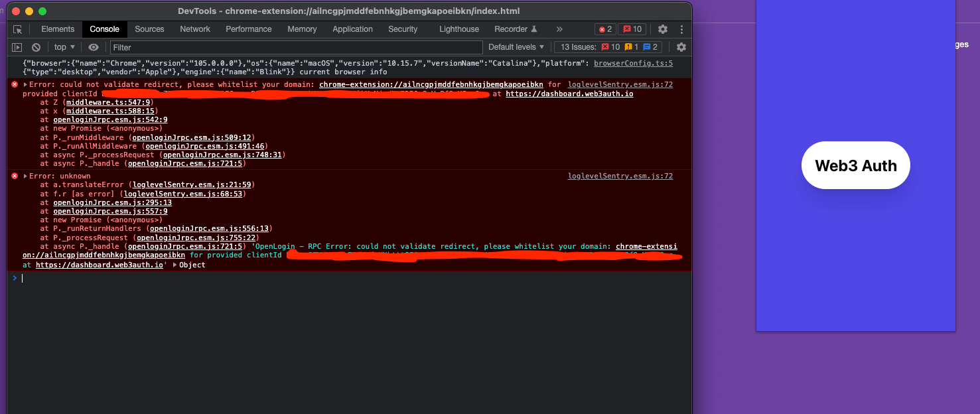The width and height of the screenshot is (980, 414).
Task: Expand the 'could not validate redirect' error
Action: pos(26,85)
